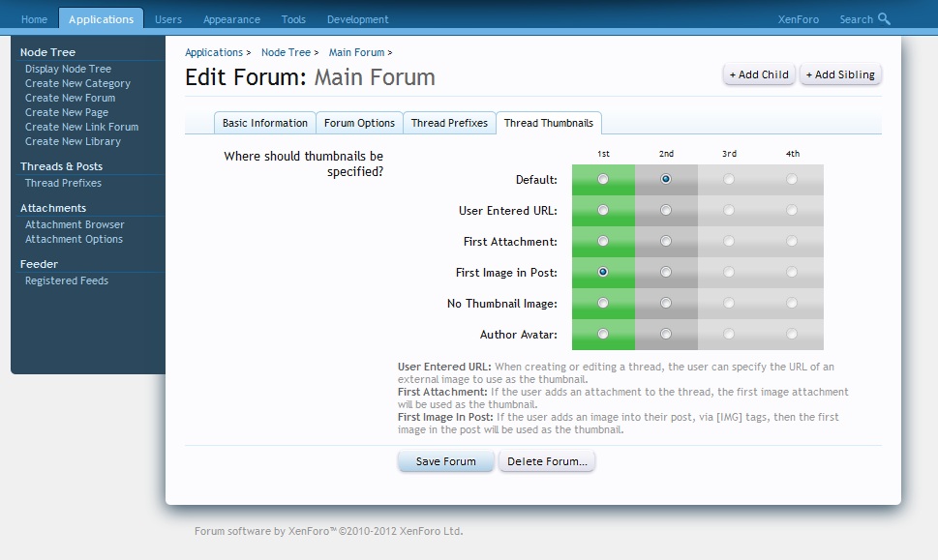Click the Add Sibling button

(x=840, y=74)
